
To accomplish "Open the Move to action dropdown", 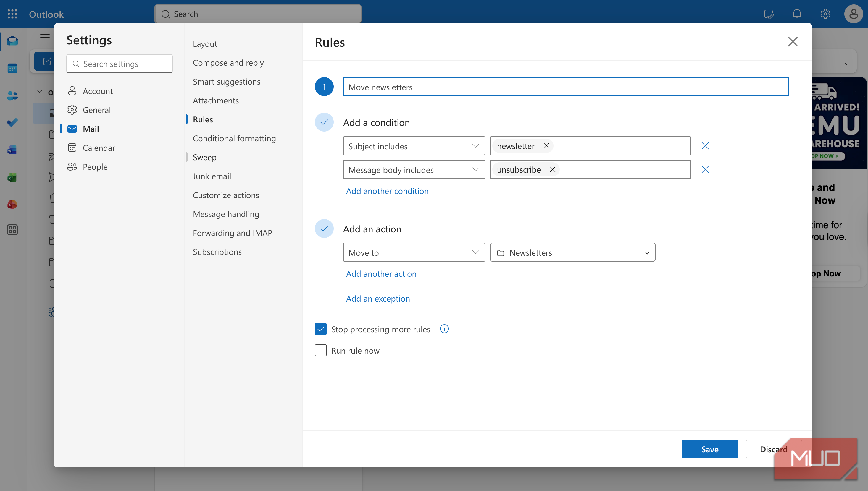I will tap(414, 252).
